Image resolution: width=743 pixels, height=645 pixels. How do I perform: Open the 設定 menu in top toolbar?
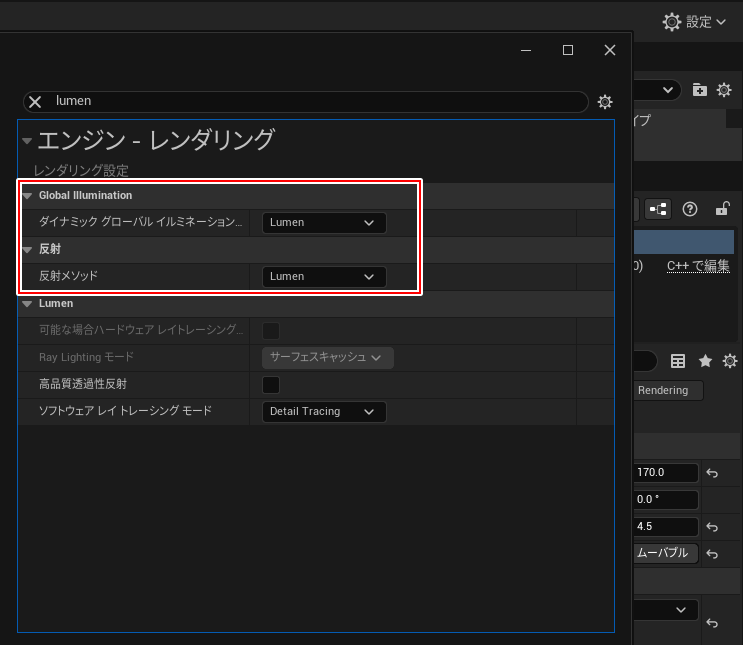pyautogui.click(x=694, y=21)
